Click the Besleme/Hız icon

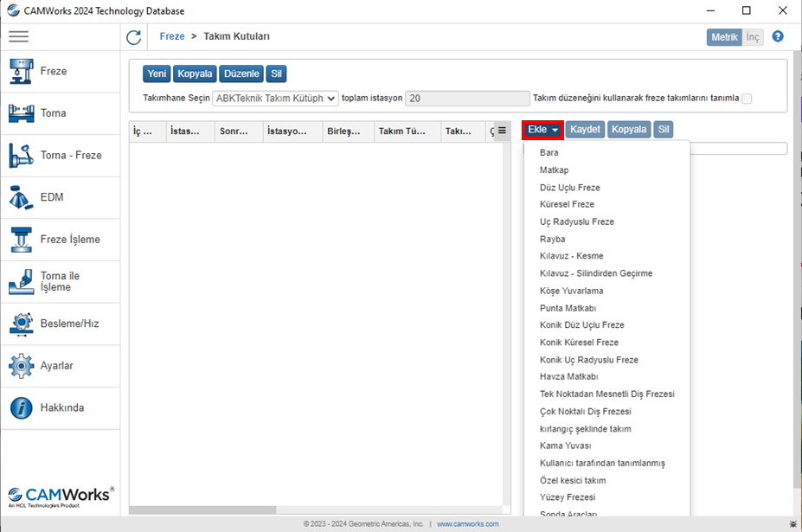pyautogui.click(x=21, y=324)
